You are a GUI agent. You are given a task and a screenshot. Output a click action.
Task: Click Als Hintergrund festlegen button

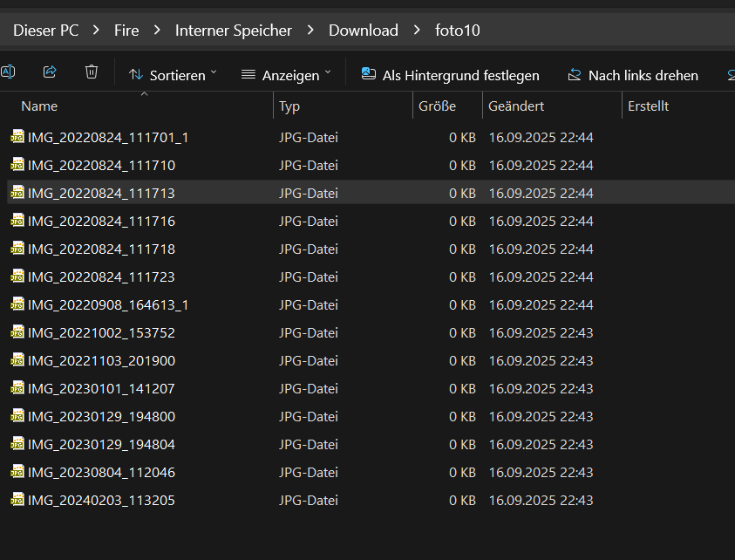(x=450, y=75)
